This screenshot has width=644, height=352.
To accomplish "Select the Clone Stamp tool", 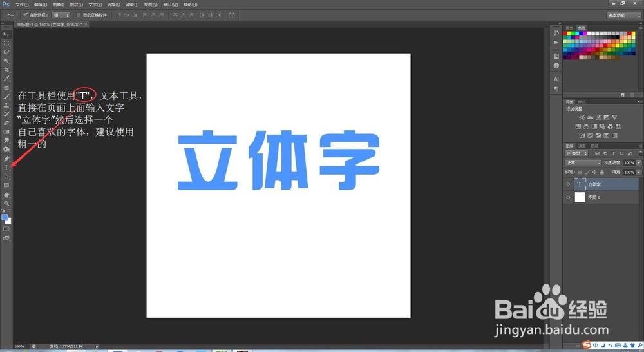I will 6,105.
